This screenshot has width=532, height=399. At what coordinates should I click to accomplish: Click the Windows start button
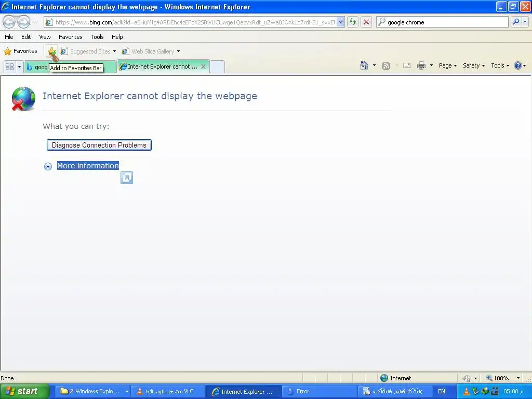click(x=25, y=391)
